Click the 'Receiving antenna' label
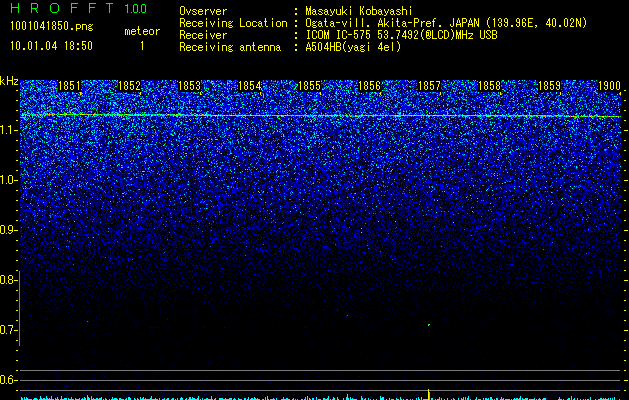The width and height of the screenshot is (629, 400). point(230,47)
